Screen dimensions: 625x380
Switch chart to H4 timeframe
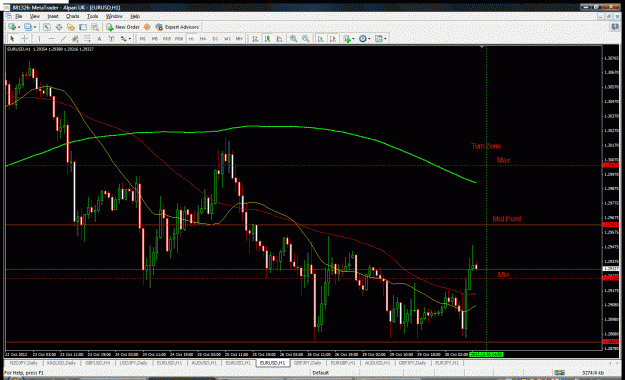tap(203, 39)
